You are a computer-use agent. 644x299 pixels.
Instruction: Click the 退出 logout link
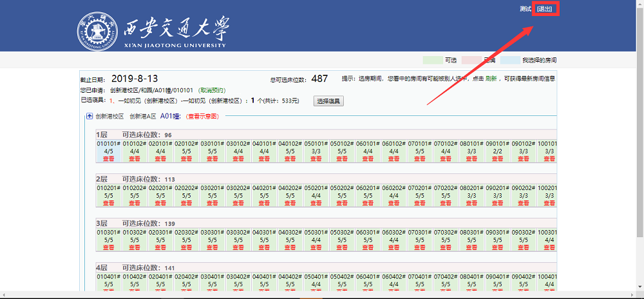coord(544,8)
